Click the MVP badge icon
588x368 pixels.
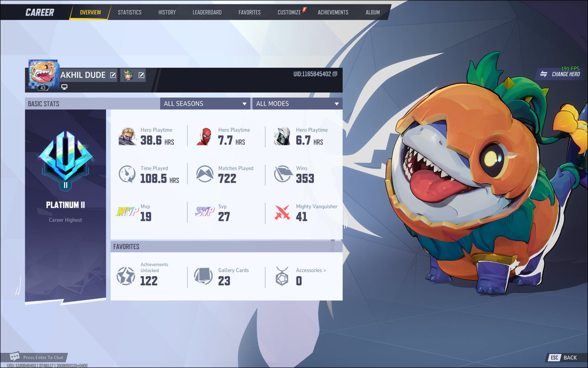pos(127,211)
